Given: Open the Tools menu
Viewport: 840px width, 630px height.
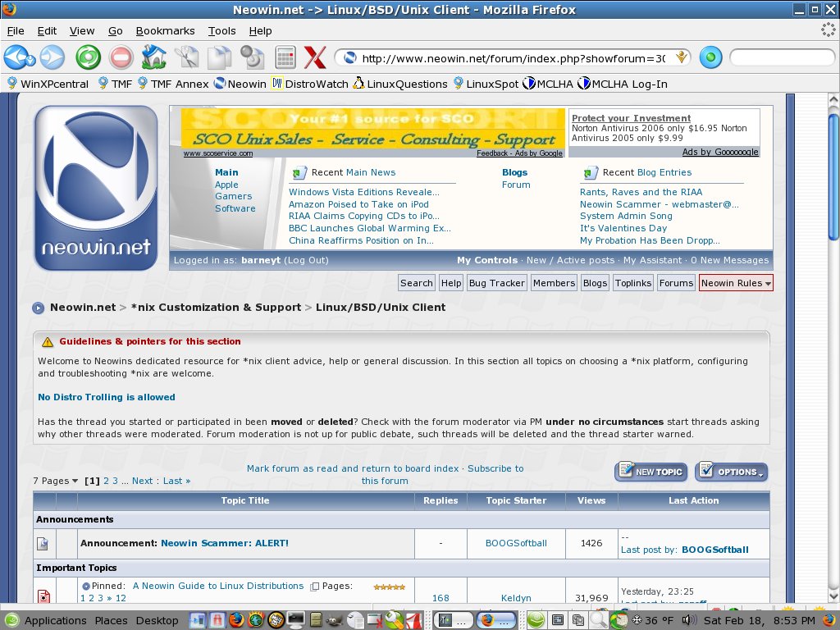Looking at the screenshot, I should tap(221, 30).
